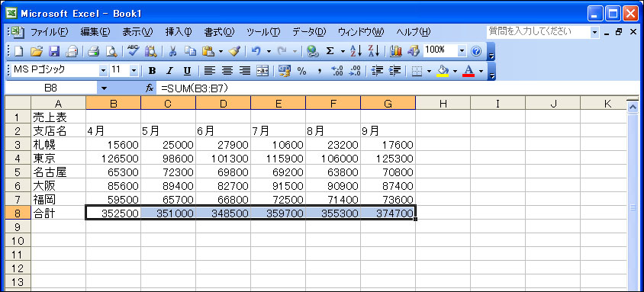Open the Undo history arrow
644x292 pixels.
point(269,51)
